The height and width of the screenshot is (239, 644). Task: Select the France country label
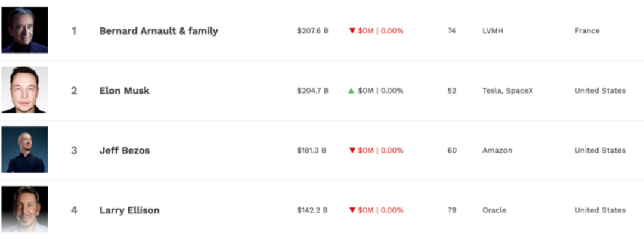587,31
